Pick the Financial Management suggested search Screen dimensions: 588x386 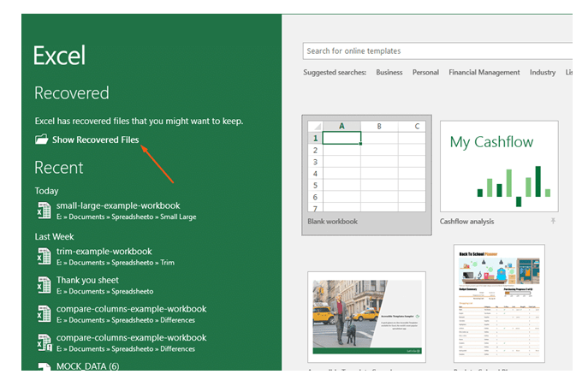point(484,73)
